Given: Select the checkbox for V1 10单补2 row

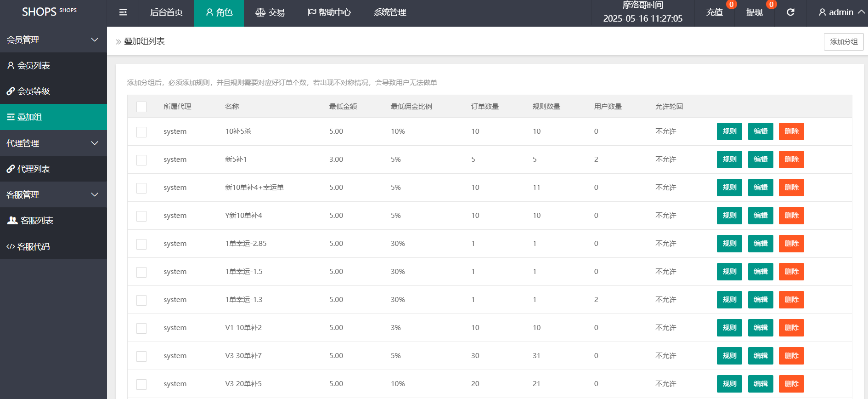Looking at the screenshot, I should (141, 328).
